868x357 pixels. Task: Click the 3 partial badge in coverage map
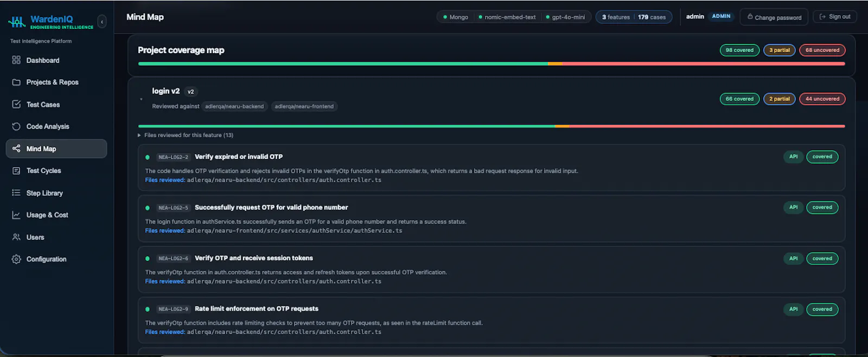tap(780, 50)
